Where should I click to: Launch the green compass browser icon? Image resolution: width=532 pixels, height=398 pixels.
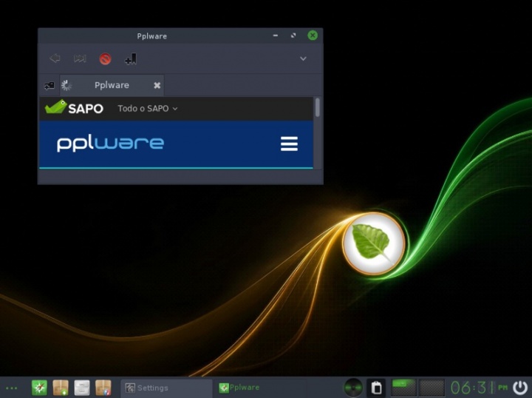(x=39, y=387)
